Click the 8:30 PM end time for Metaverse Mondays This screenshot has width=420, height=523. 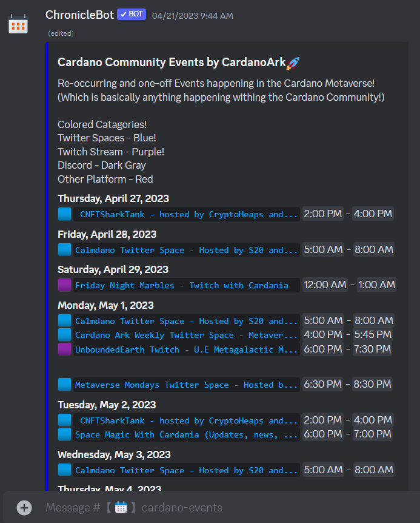[372, 384]
